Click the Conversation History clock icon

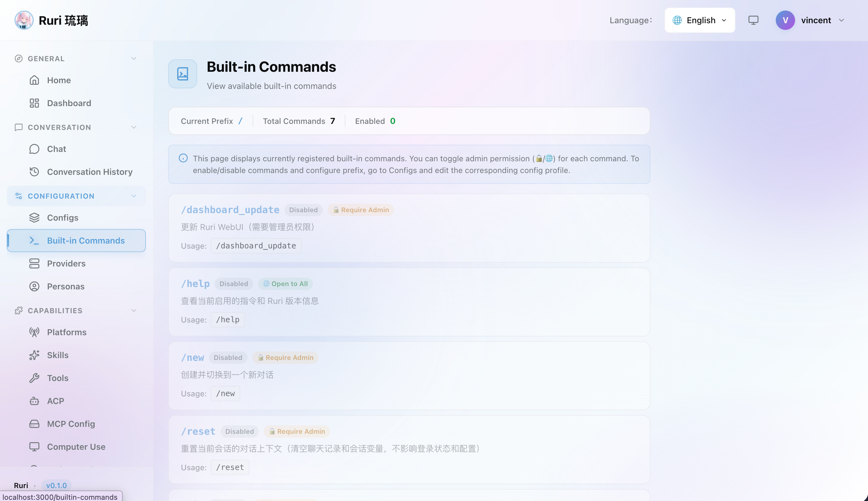point(34,172)
